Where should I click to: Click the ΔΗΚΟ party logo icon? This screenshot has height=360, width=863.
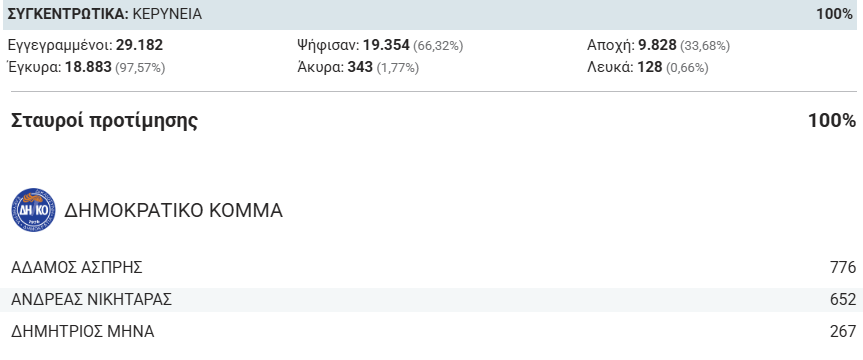pos(33,210)
